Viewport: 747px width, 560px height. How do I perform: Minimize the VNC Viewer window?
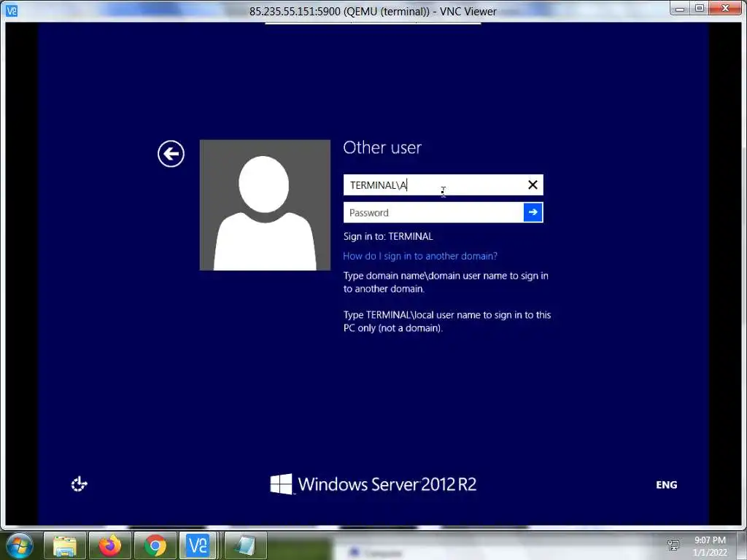680,9
